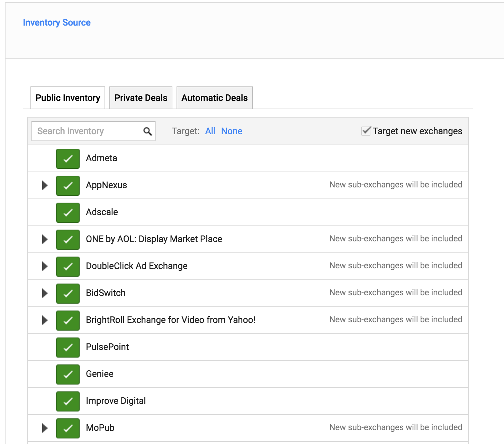Image resolution: width=504 pixels, height=444 pixels.
Task: Uncheck the Adscale exchange checkbox
Action: [x=68, y=212]
